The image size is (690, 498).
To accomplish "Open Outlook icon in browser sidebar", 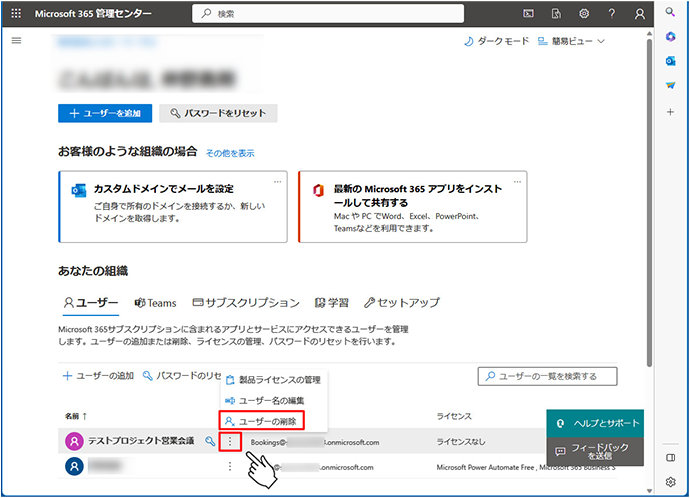I will coord(670,61).
